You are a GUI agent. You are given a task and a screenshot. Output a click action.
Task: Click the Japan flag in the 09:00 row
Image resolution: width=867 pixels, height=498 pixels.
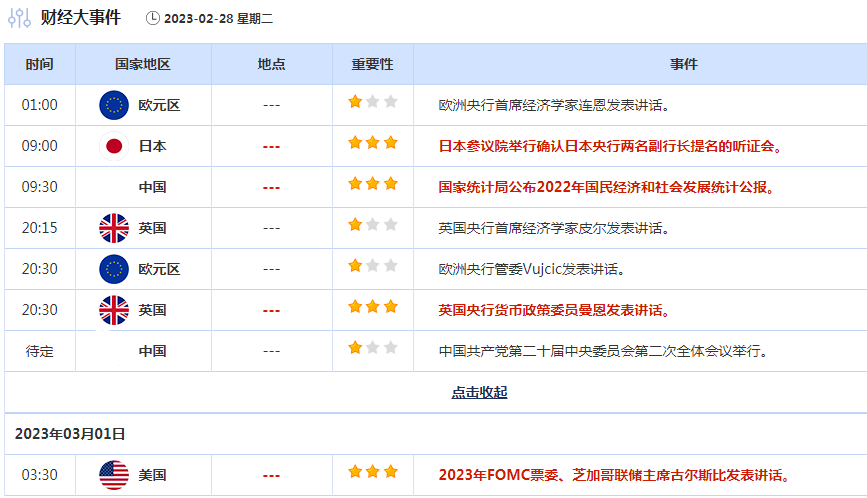click(114, 146)
